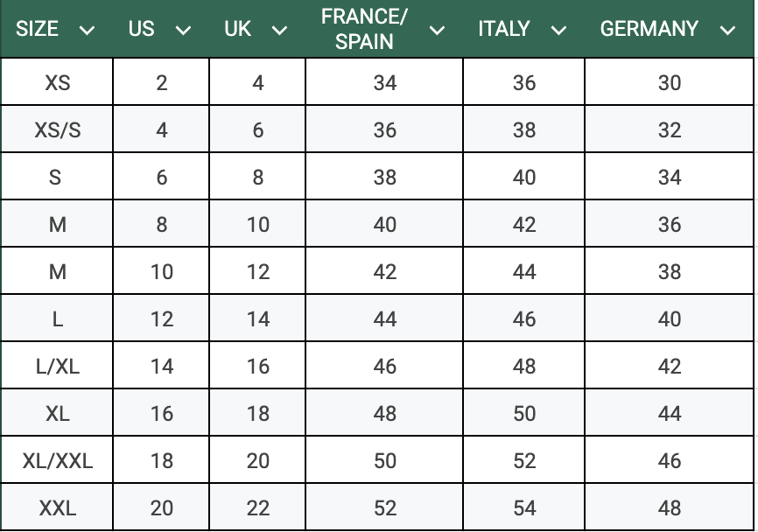
Task: Expand the US column dropdown chevron
Action: coord(183,30)
